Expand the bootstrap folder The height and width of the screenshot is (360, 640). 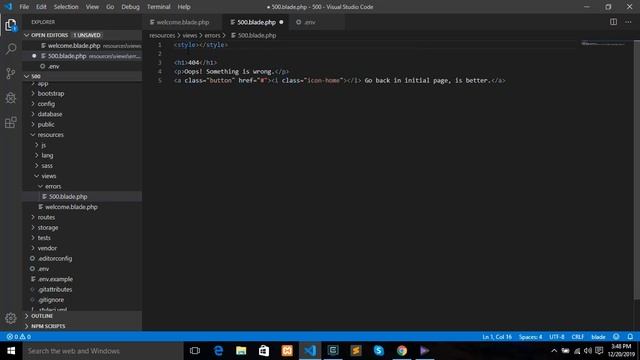click(51, 93)
